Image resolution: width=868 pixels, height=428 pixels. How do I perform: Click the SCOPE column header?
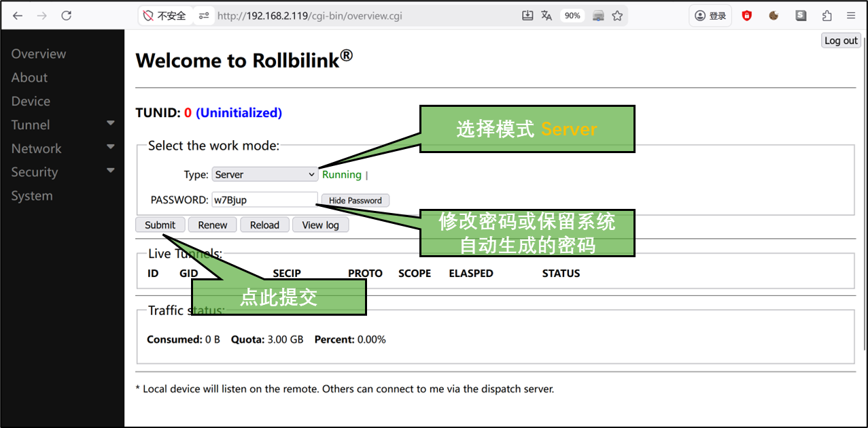pyautogui.click(x=415, y=274)
